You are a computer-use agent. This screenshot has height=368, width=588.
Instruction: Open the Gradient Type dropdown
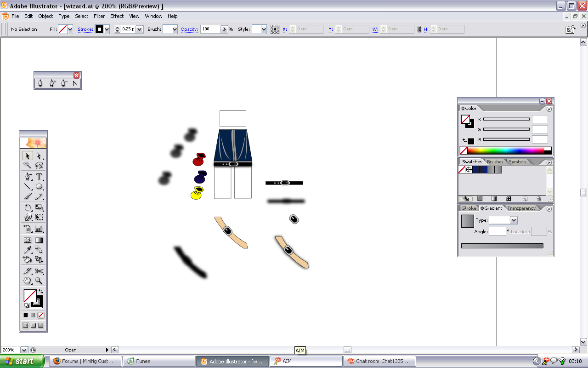(x=514, y=220)
